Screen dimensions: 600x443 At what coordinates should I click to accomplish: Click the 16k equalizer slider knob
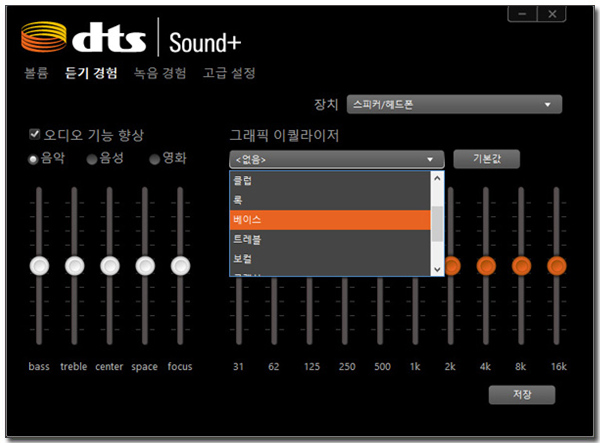pyautogui.click(x=557, y=266)
